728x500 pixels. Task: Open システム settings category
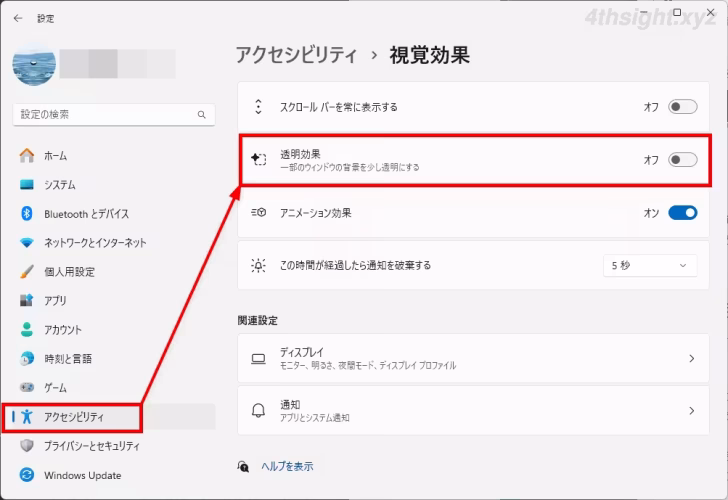coord(59,185)
